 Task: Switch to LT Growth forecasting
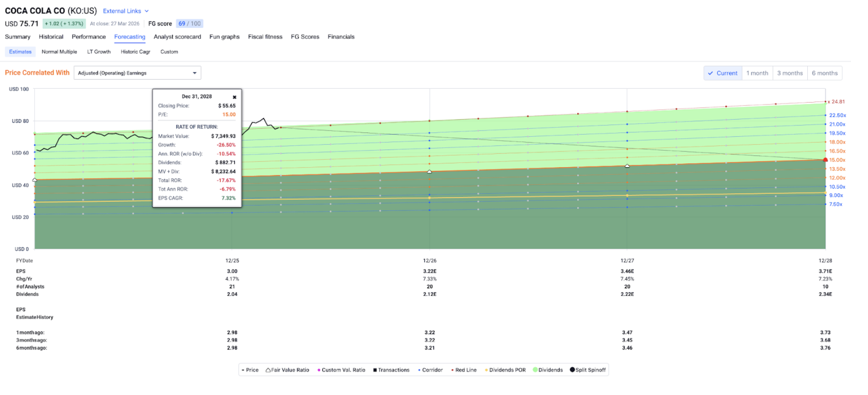[x=99, y=52]
